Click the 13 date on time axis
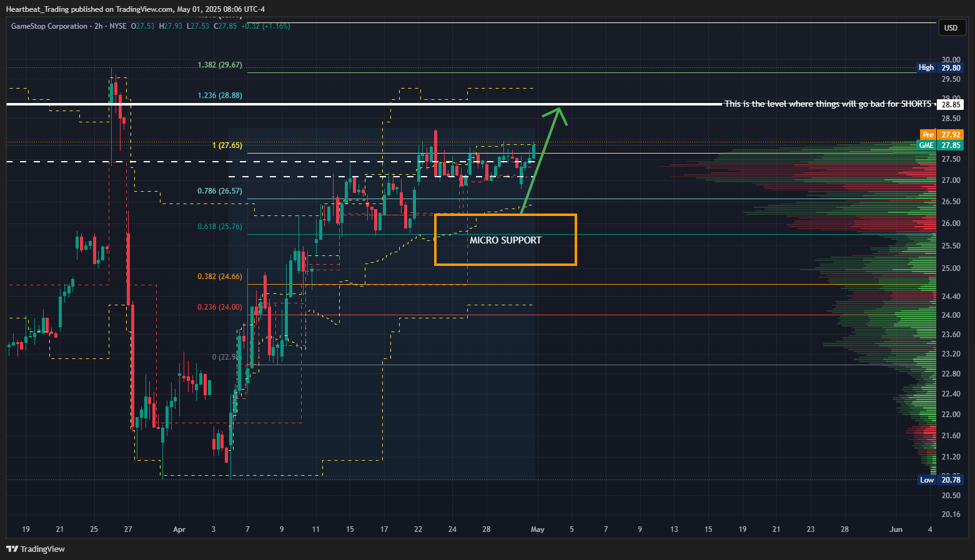975x560 pixels. click(x=675, y=529)
